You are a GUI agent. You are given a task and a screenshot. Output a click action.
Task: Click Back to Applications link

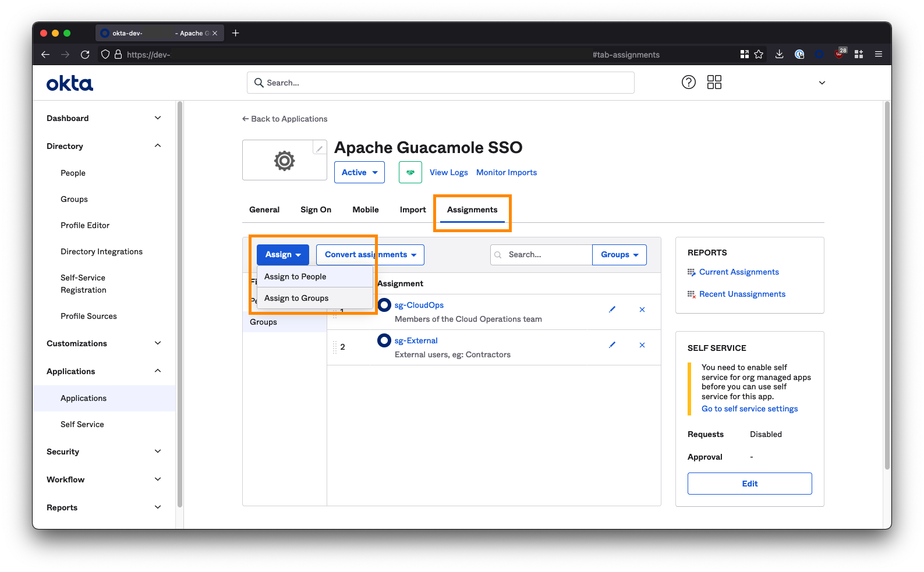tap(285, 119)
